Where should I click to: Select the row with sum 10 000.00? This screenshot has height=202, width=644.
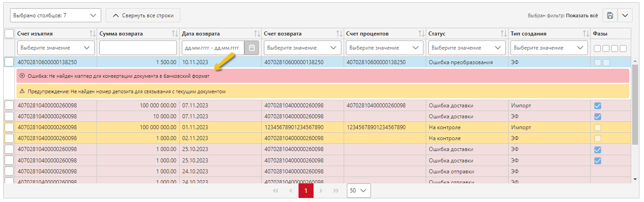(x=9, y=116)
